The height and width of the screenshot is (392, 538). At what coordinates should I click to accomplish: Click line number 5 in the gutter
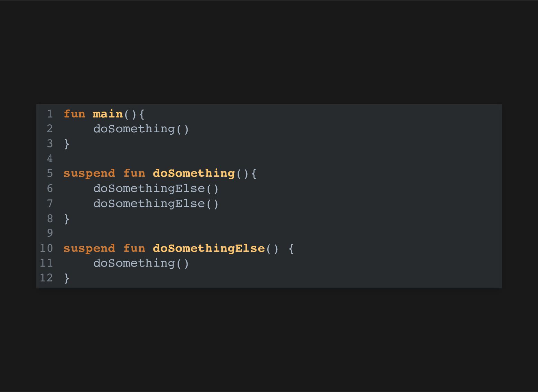[50, 173]
